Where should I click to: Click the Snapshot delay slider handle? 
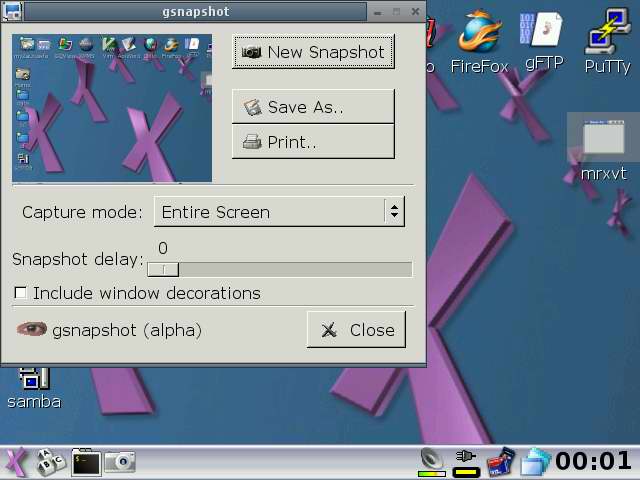(163, 269)
